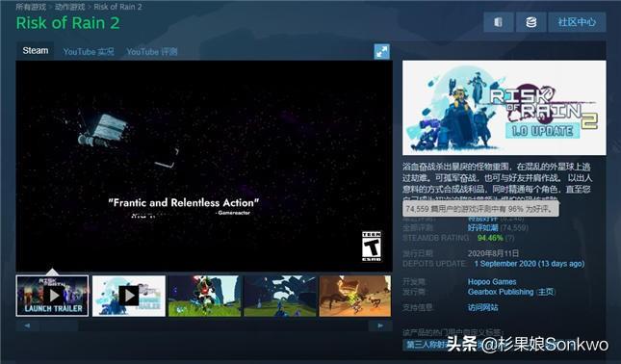Open the 社区中心 community hub button
The height and width of the screenshot is (364, 621).
click(577, 22)
